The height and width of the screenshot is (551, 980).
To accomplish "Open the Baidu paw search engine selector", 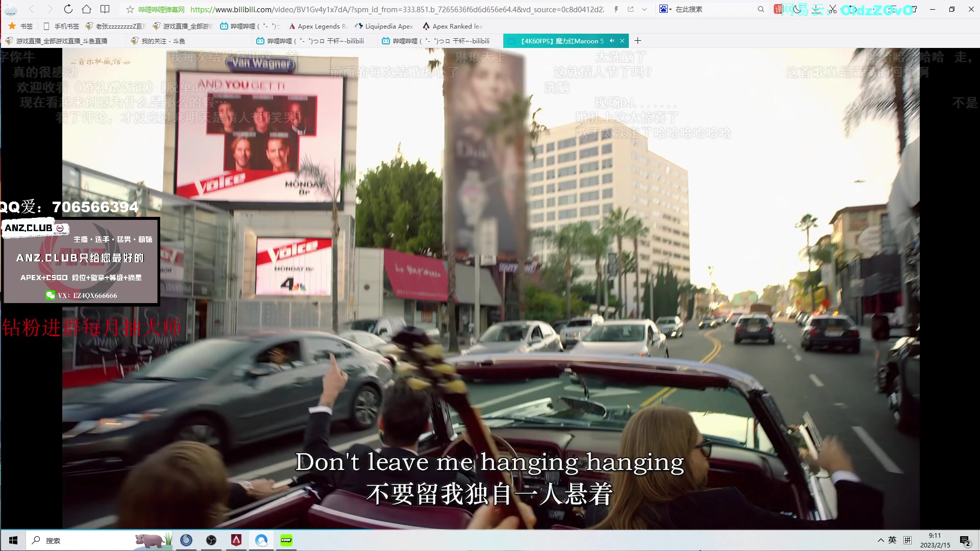I will [665, 9].
